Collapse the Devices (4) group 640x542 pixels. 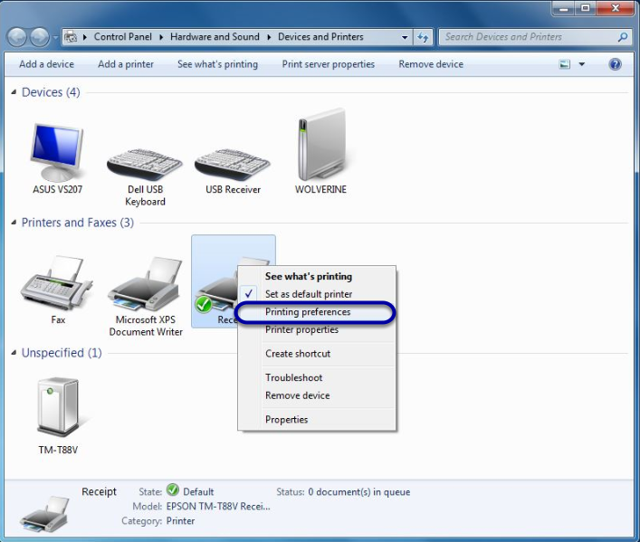pyautogui.click(x=13, y=92)
